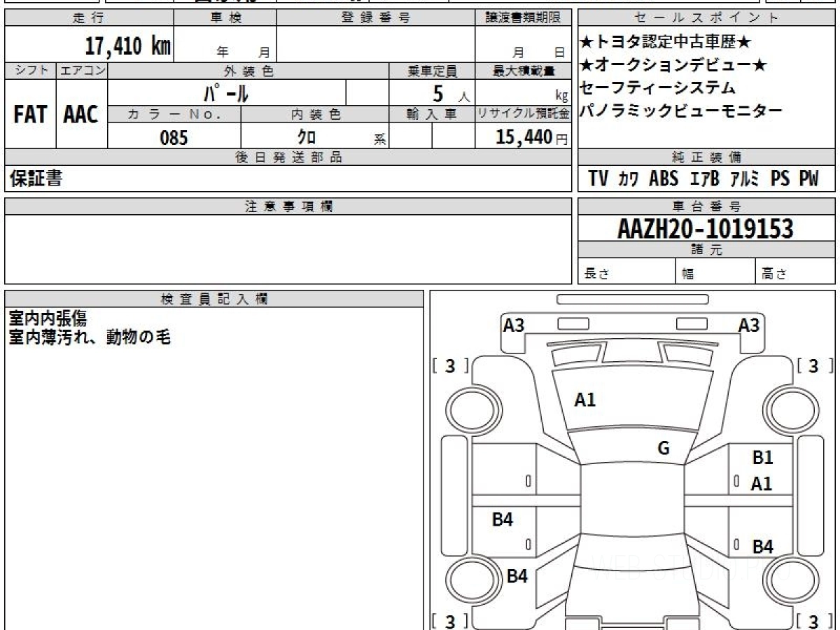Viewport: 840px width, 630px height.
Task: Click the A1 mark below B1
Action: point(762,483)
